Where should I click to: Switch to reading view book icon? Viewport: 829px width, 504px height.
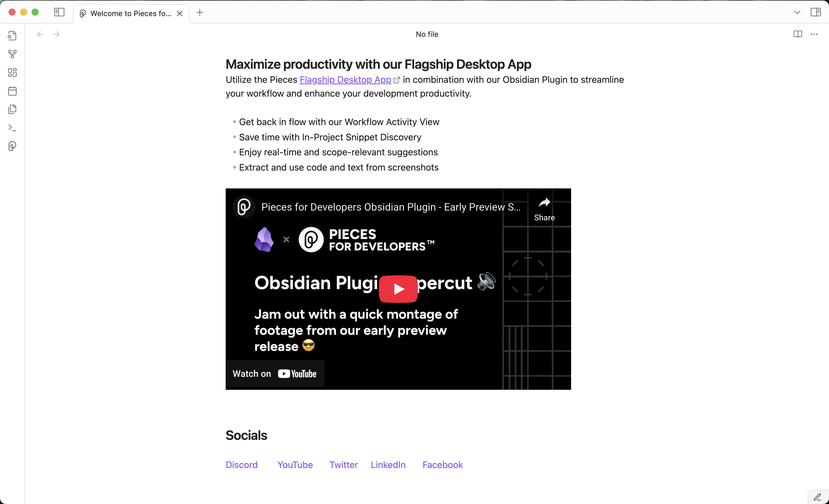798,34
